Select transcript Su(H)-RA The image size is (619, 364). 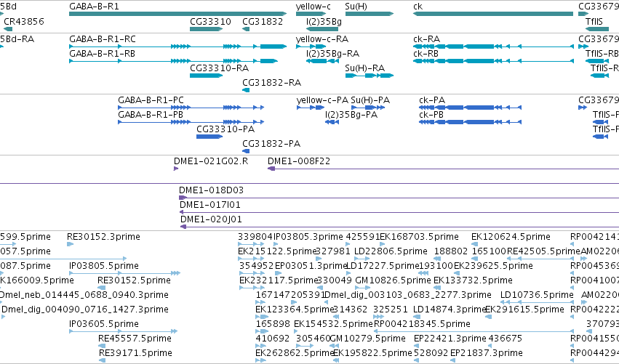click(x=364, y=68)
